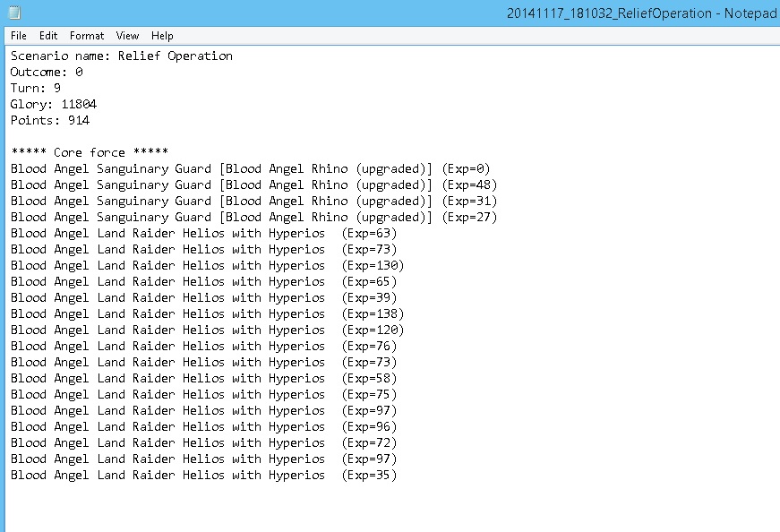Place cursor on the 'Glory: 11804' line
The height and width of the screenshot is (532, 780).
54,104
